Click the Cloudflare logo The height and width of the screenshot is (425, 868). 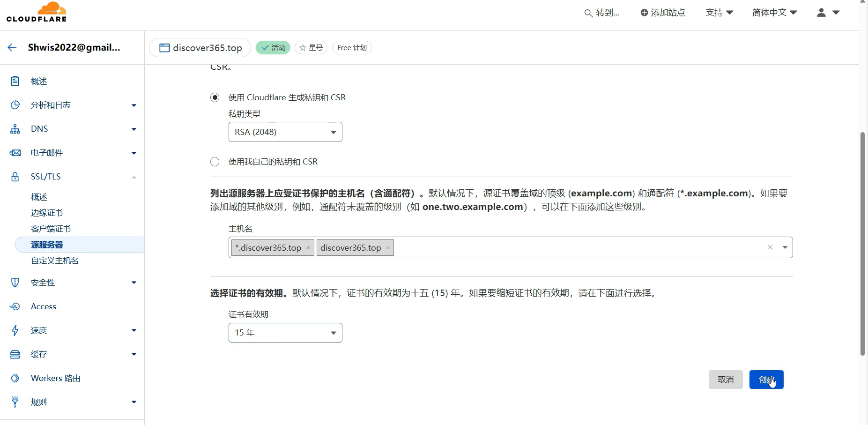(x=37, y=12)
